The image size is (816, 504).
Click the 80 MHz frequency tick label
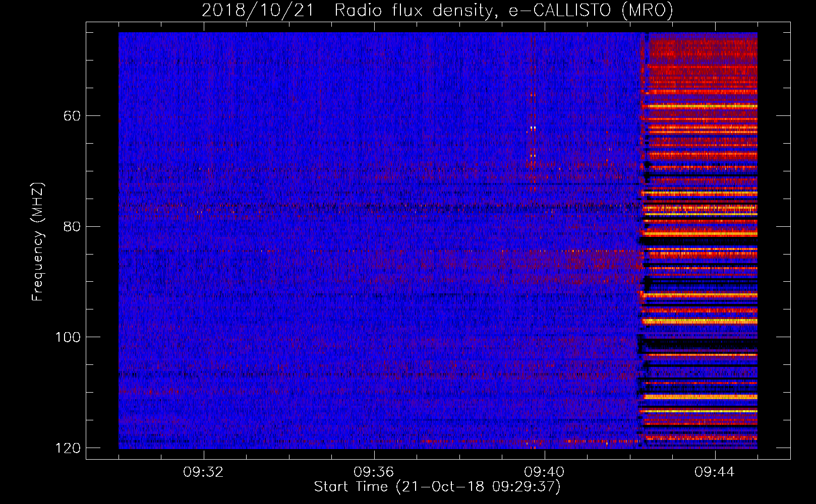tap(72, 226)
